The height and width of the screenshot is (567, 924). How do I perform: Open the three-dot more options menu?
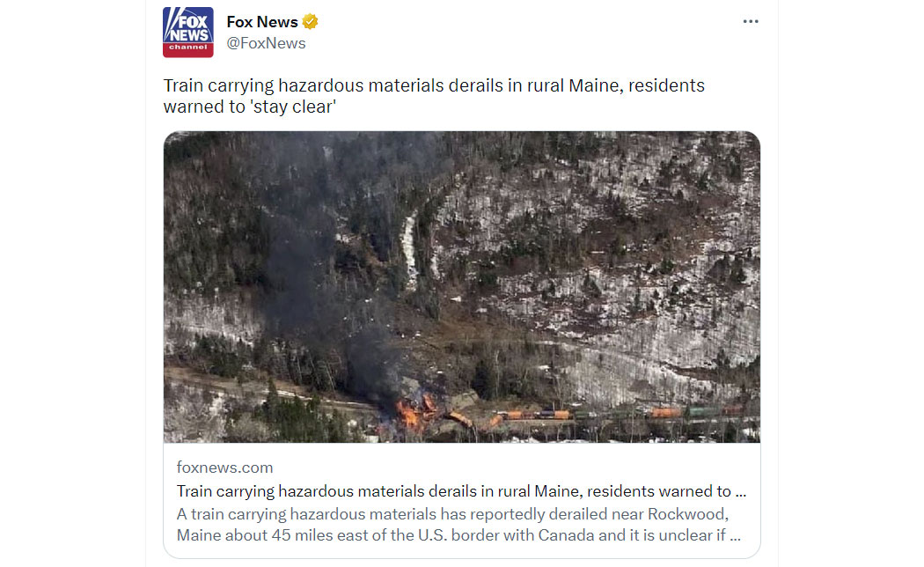tap(750, 21)
